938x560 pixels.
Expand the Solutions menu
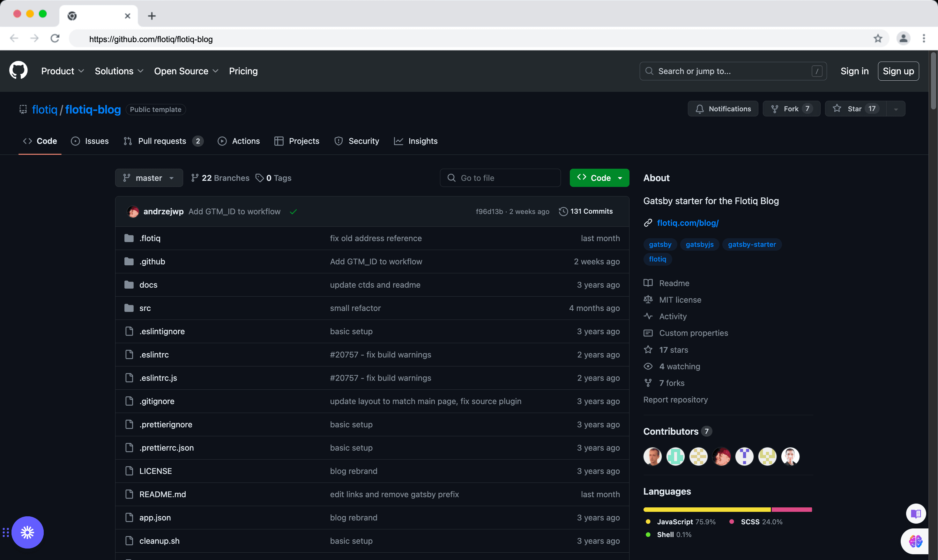[x=119, y=71]
